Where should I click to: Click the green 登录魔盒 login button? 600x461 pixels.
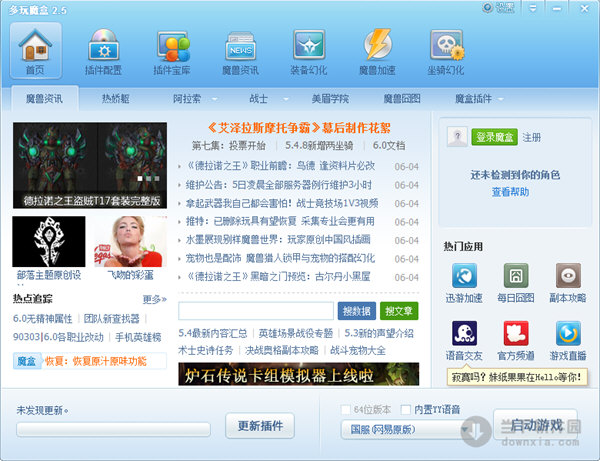[494, 137]
